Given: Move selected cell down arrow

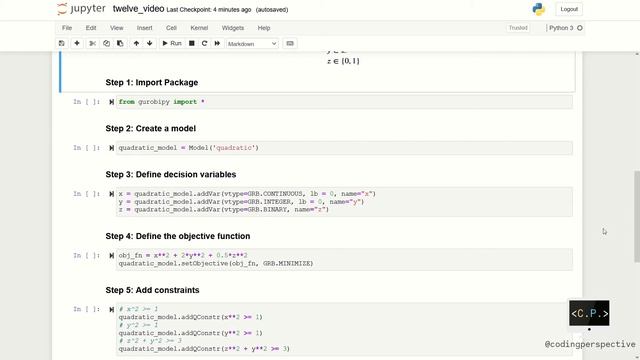Looking at the screenshot, I should [149, 43].
